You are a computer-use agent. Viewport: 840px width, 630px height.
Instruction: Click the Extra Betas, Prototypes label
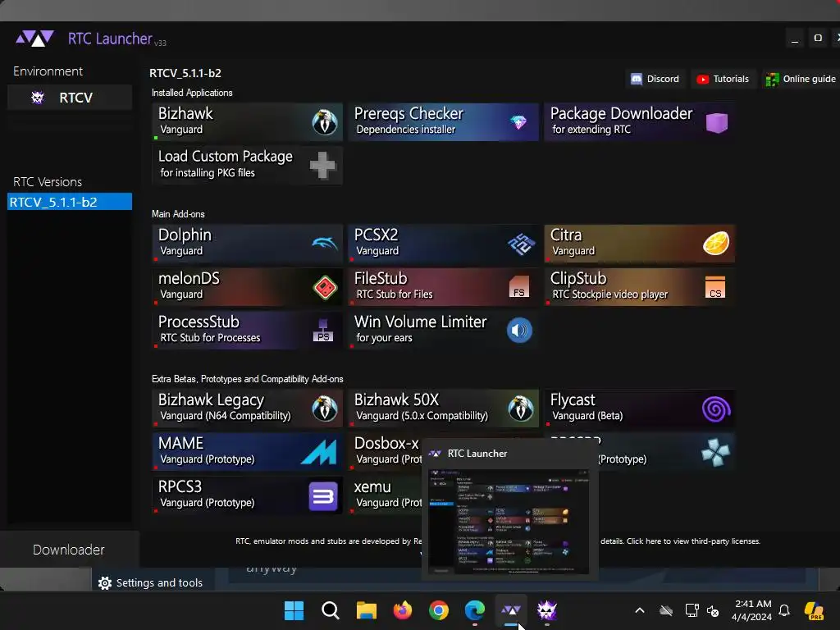point(248,379)
